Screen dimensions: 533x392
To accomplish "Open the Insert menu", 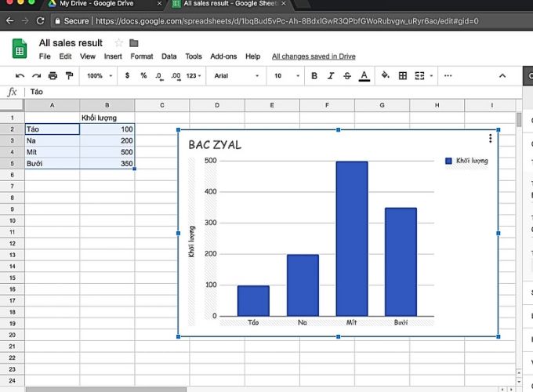I will 113,56.
